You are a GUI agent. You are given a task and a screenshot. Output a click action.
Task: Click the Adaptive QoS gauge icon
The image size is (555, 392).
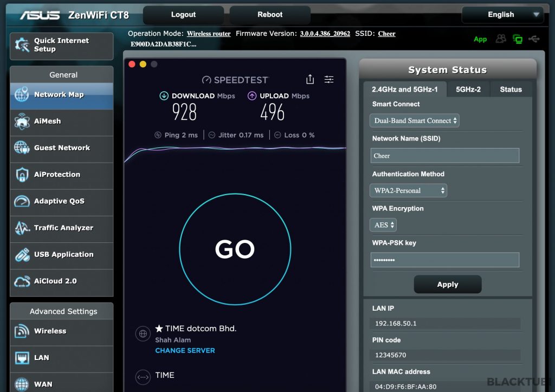coord(22,201)
